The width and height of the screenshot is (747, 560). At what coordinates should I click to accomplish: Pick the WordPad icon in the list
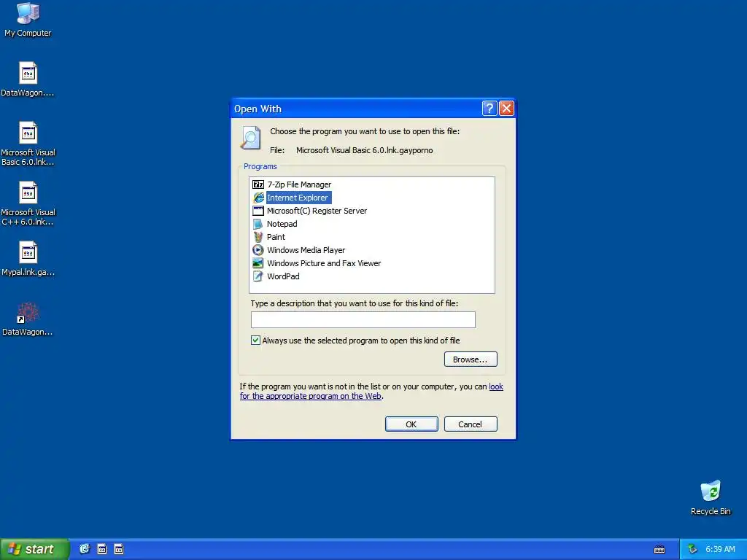tap(258, 276)
